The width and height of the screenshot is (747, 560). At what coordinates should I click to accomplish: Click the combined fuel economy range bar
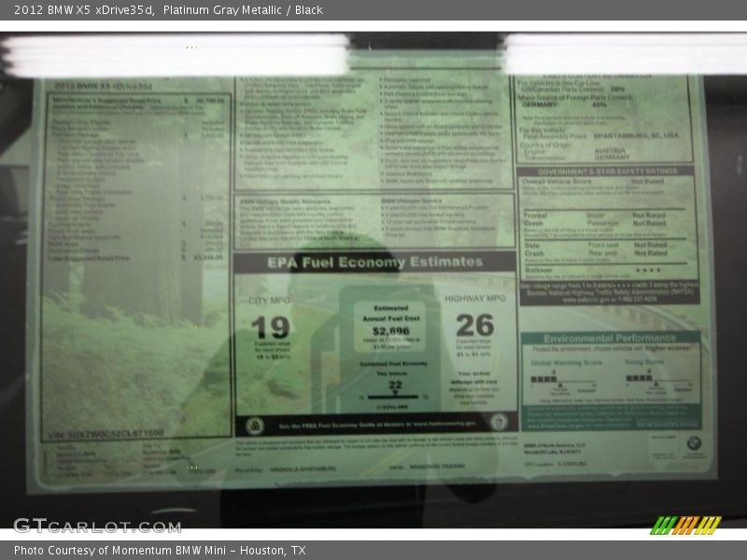coord(393,397)
